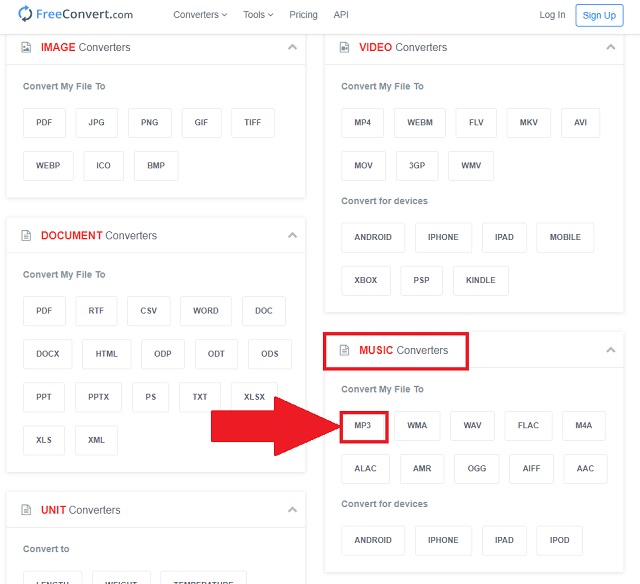Choose MOV video converter

[x=363, y=166]
